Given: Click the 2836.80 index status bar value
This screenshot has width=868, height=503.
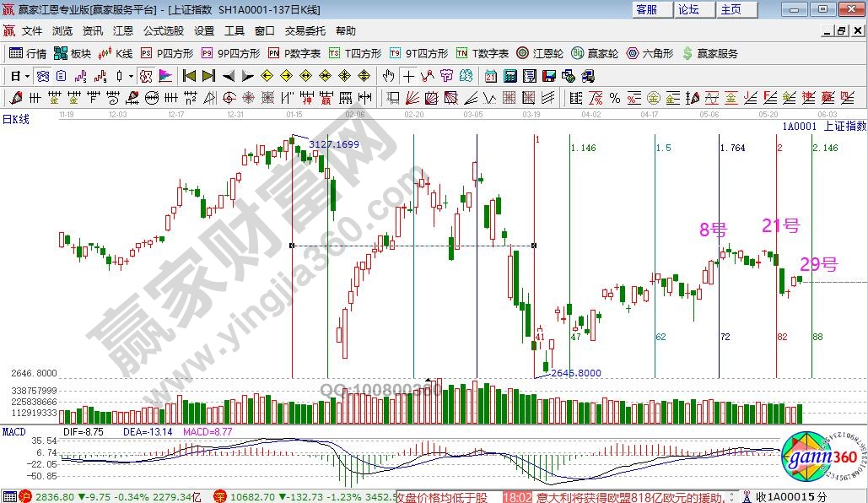Looking at the screenshot, I should click(55, 497).
